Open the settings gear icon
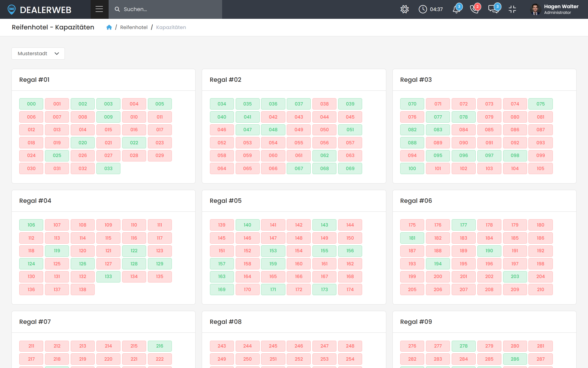This screenshot has height=368, width=588. click(405, 9)
